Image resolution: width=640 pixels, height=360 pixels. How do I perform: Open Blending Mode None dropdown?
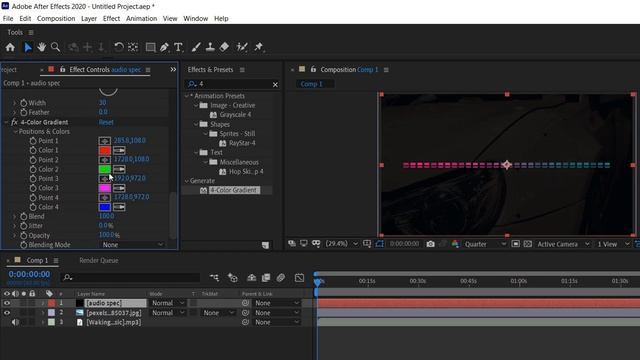(132, 245)
